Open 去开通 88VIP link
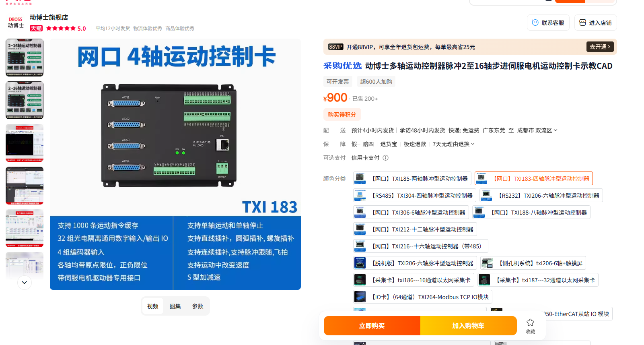 (x=600, y=47)
